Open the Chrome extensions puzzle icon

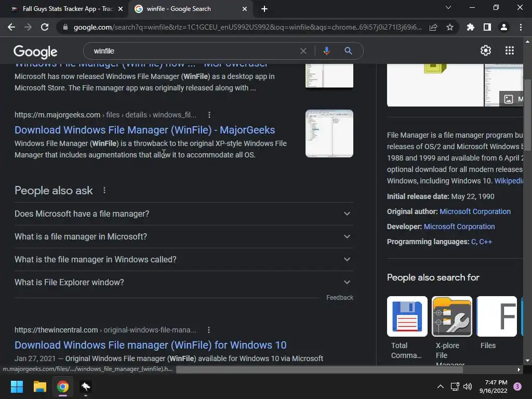471,27
